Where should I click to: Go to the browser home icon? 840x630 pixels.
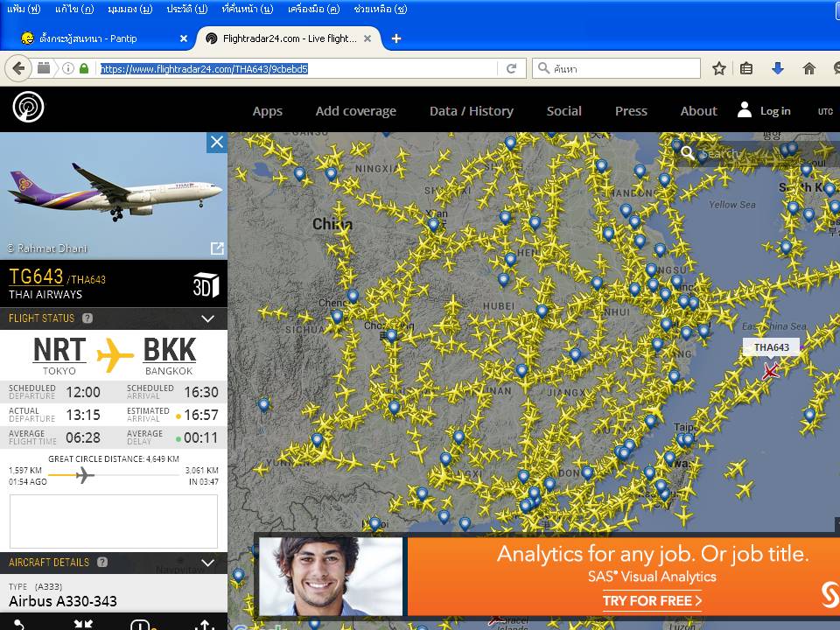pyautogui.click(x=808, y=68)
